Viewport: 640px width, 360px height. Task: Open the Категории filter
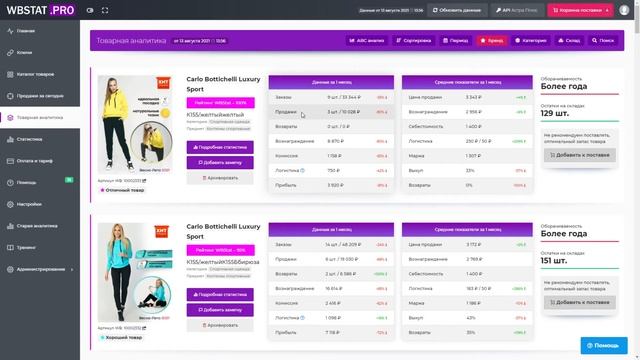click(x=530, y=40)
